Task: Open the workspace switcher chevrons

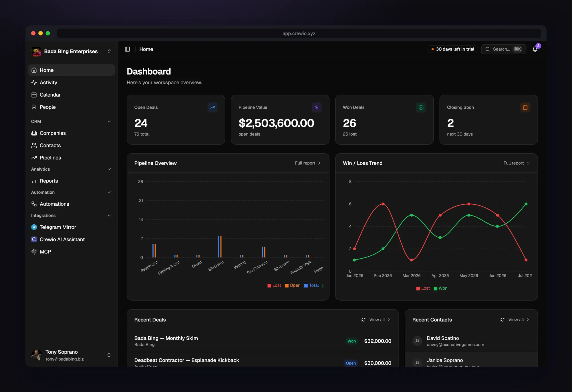Action: click(x=109, y=51)
